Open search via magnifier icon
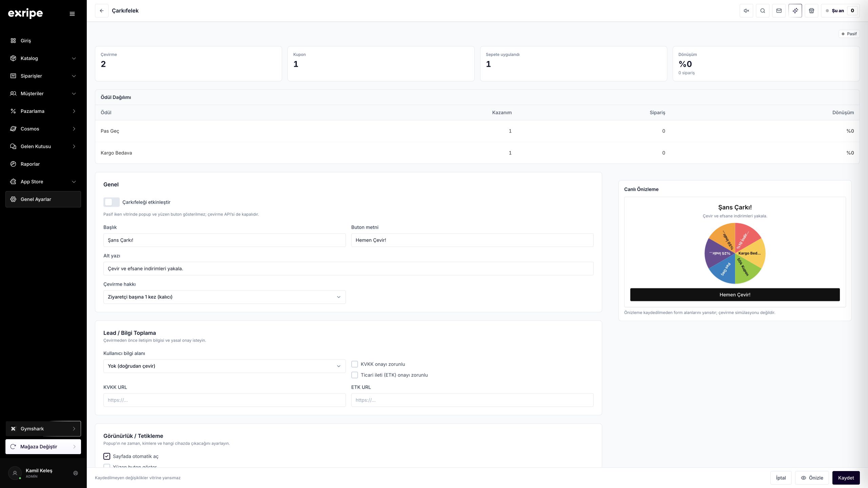 click(x=763, y=11)
